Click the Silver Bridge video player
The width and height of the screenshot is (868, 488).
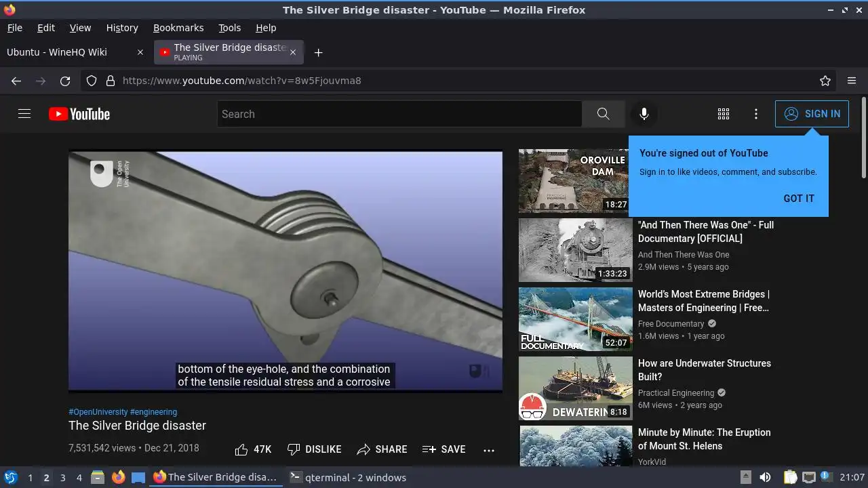pos(285,271)
